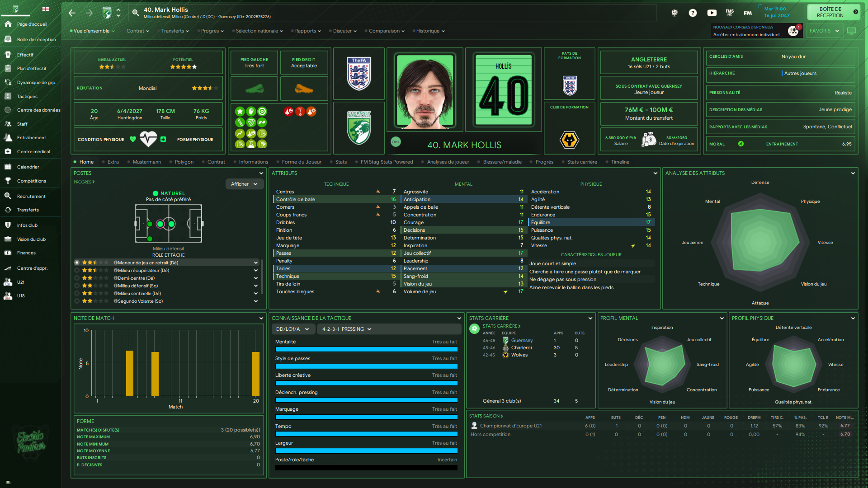This screenshot has width=868, height=488.
Task: Open the Afficher dropdown
Action: [x=244, y=184]
